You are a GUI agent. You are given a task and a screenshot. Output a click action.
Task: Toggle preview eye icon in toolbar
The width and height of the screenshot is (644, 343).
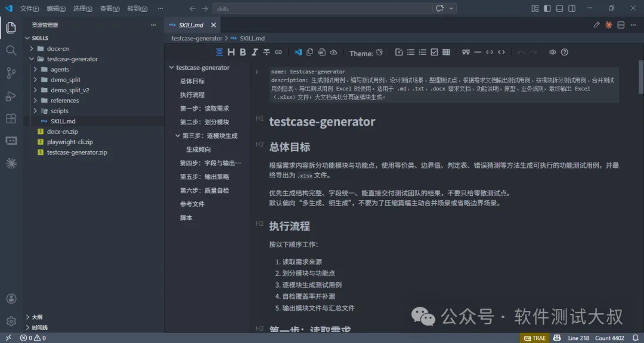[x=553, y=52]
